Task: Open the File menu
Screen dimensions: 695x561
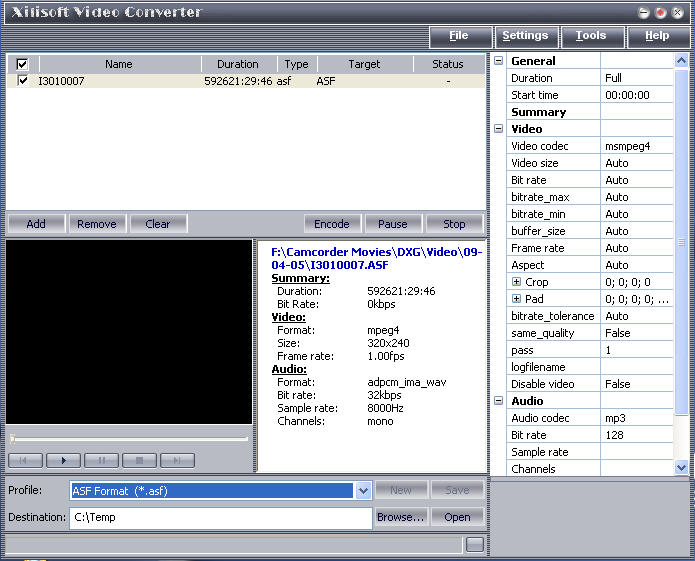Action: click(x=459, y=36)
